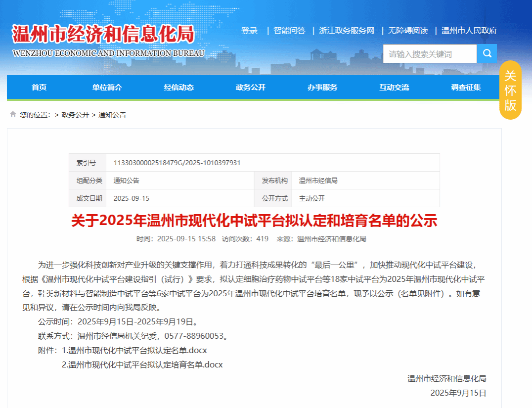Select the 互动交流 navigation tab
Viewport: 532px width, 408px height.
point(394,87)
